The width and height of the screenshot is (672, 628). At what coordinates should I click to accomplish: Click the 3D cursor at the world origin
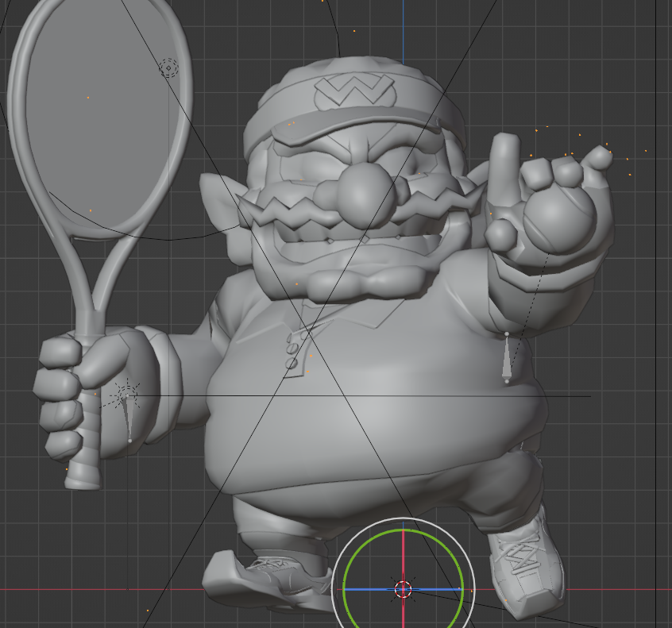403,589
